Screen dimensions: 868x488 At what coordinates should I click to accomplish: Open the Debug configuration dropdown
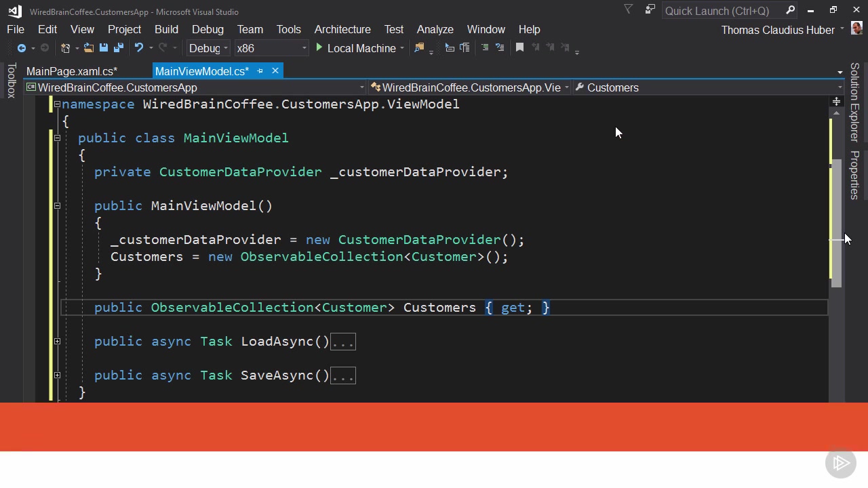point(209,48)
